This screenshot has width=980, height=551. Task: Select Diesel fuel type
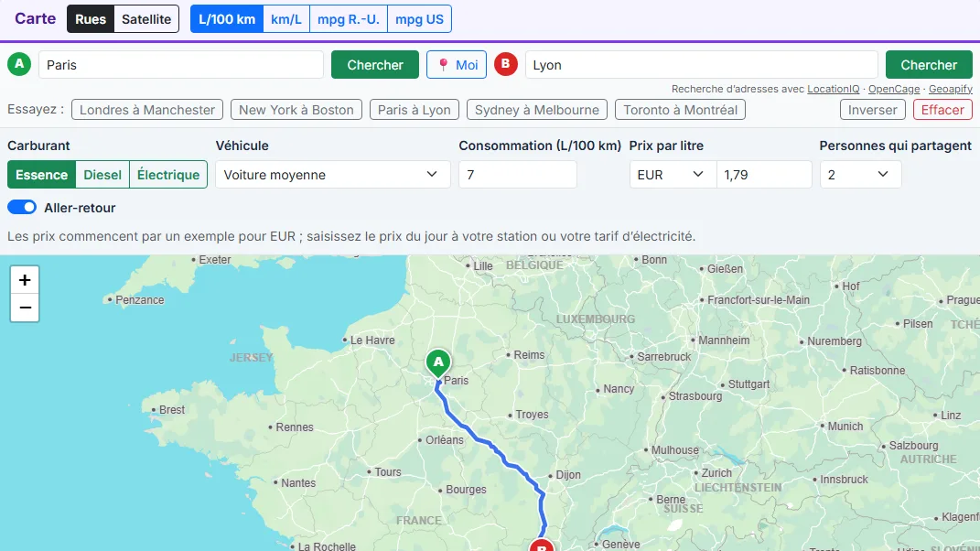pos(102,175)
